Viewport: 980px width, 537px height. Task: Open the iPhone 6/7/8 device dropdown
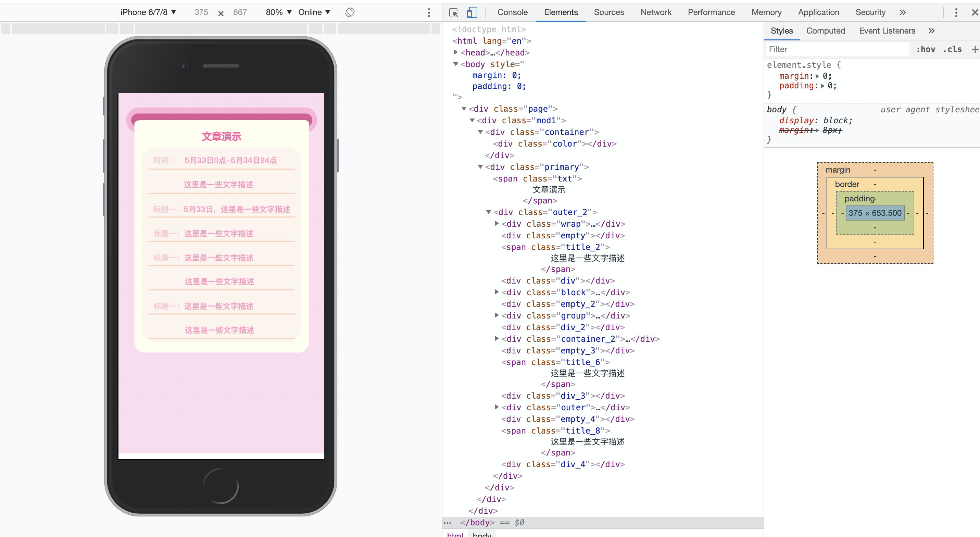coord(148,12)
